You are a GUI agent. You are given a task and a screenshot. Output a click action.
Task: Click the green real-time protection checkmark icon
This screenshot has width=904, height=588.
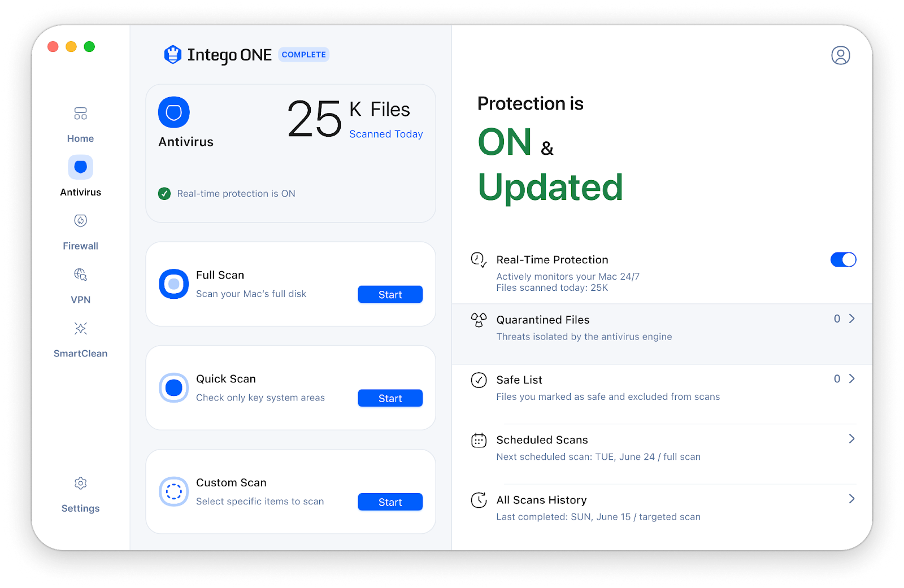[164, 194]
